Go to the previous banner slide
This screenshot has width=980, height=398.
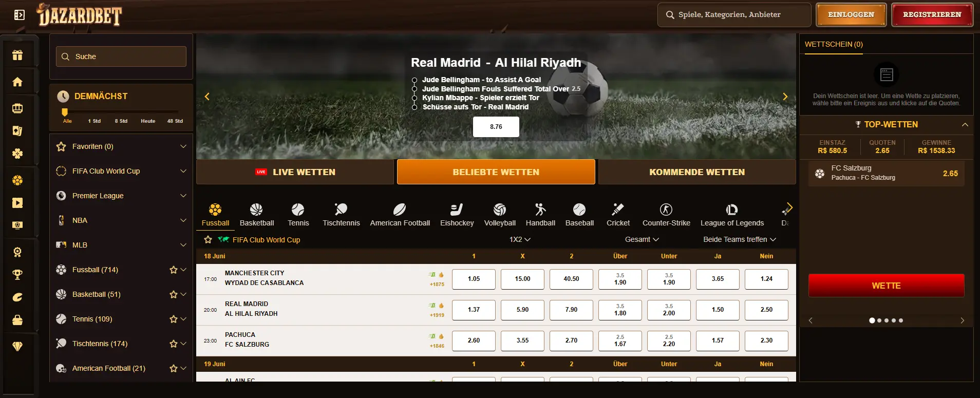pos(207,97)
